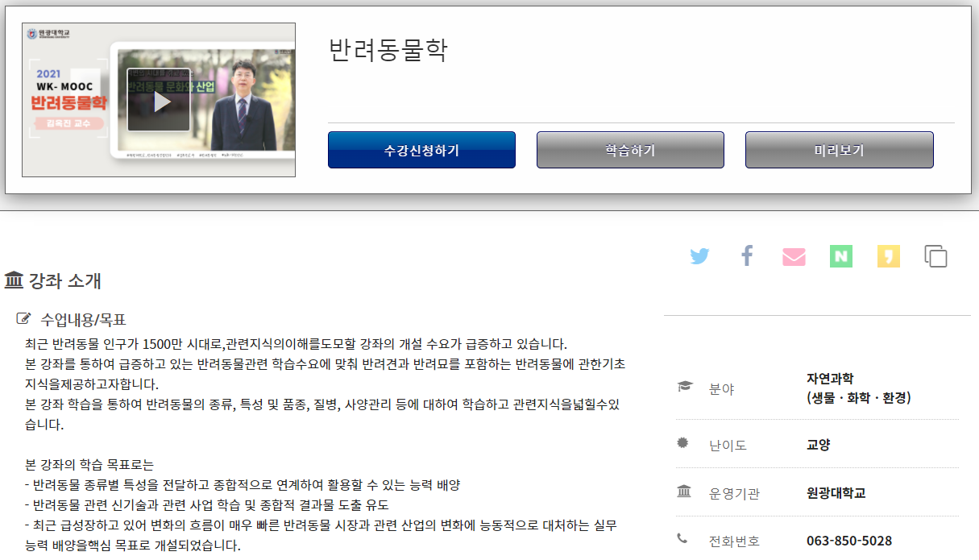The height and width of the screenshot is (560, 979).
Task: Open the 반려동물학 course thumbnail
Action: click(x=159, y=100)
